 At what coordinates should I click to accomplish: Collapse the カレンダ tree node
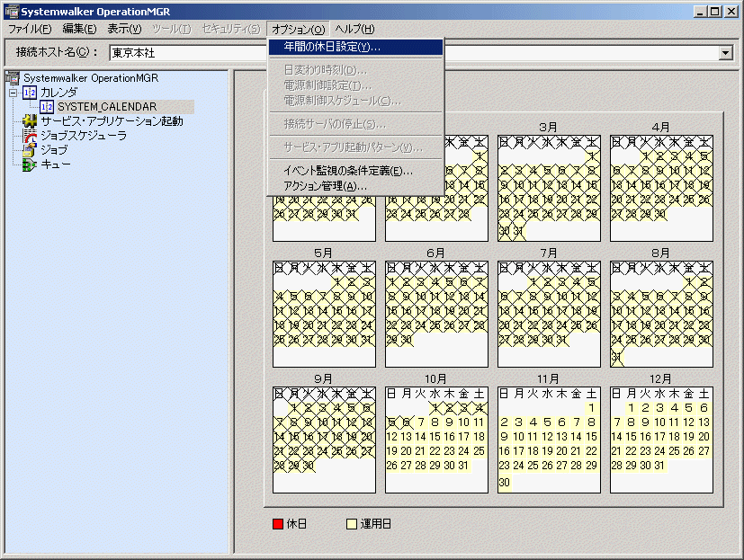[13, 93]
